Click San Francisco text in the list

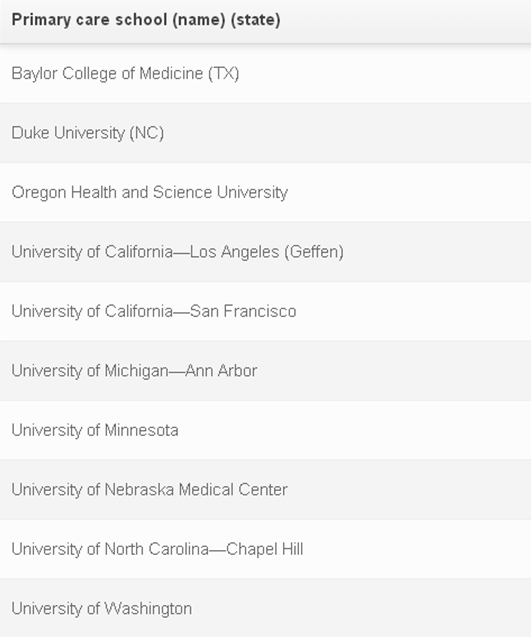[x=243, y=311]
